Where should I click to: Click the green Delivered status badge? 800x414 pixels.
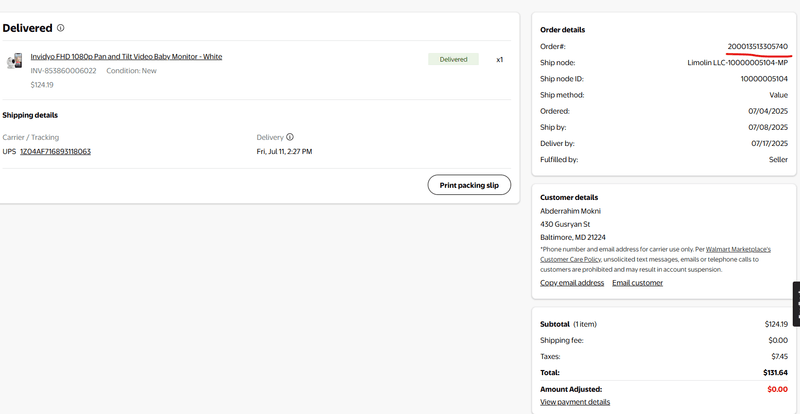[x=453, y=59]
